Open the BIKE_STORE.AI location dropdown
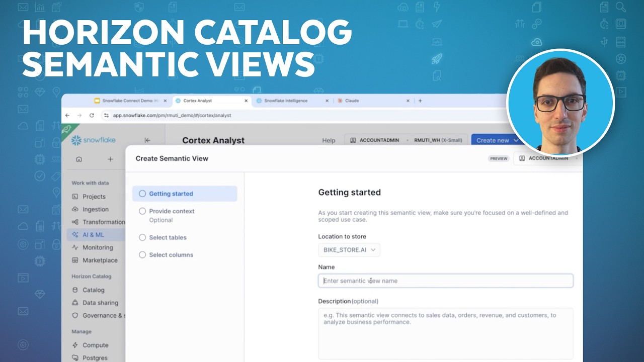The height and width of the screenshot is (362, 644). pos(349,250)
